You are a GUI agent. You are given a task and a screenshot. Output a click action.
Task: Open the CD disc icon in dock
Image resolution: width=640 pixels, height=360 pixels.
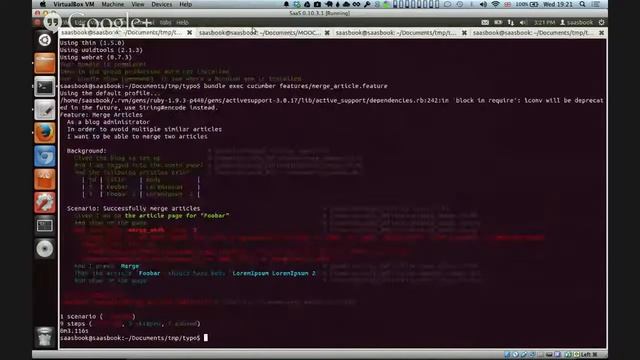point(44,249)
